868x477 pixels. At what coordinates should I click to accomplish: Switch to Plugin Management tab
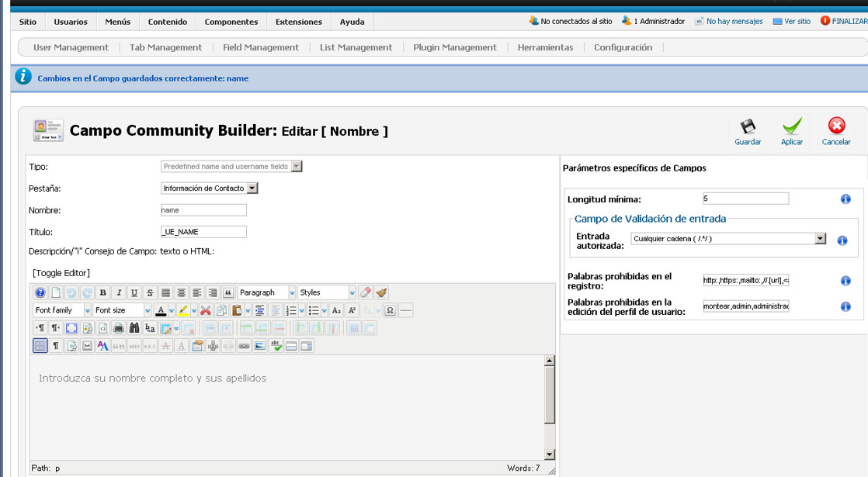pyautogui.click(x=455, y=47)
